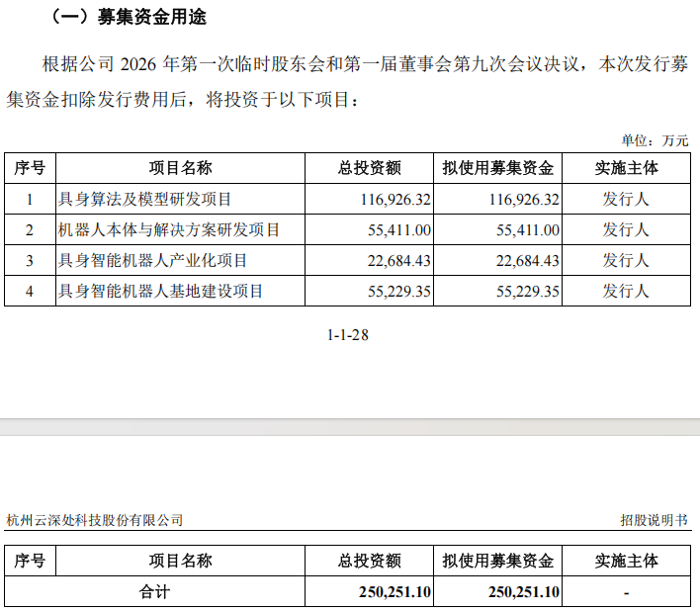Click the 项目名称 header in the first table
The width and height of the screenshot is (700, 611).
click(x=180, y=168)
